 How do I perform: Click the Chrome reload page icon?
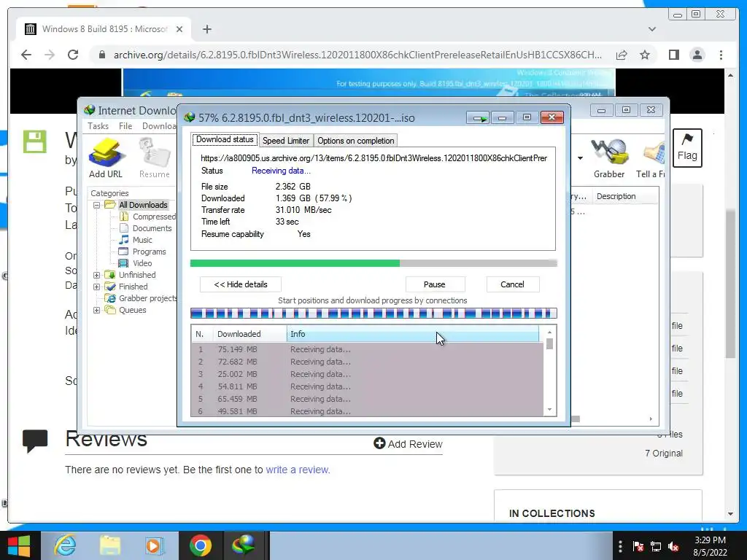[x=73, y=55]
